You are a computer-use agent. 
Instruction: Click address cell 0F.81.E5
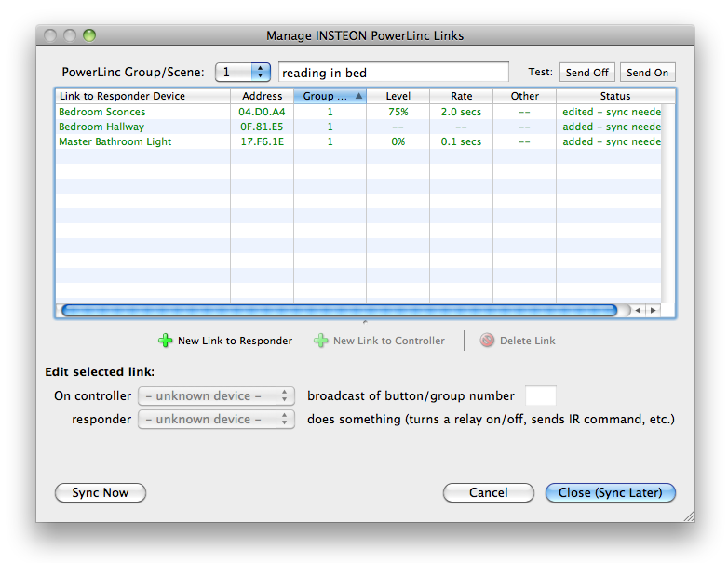(x=262, y=127)
